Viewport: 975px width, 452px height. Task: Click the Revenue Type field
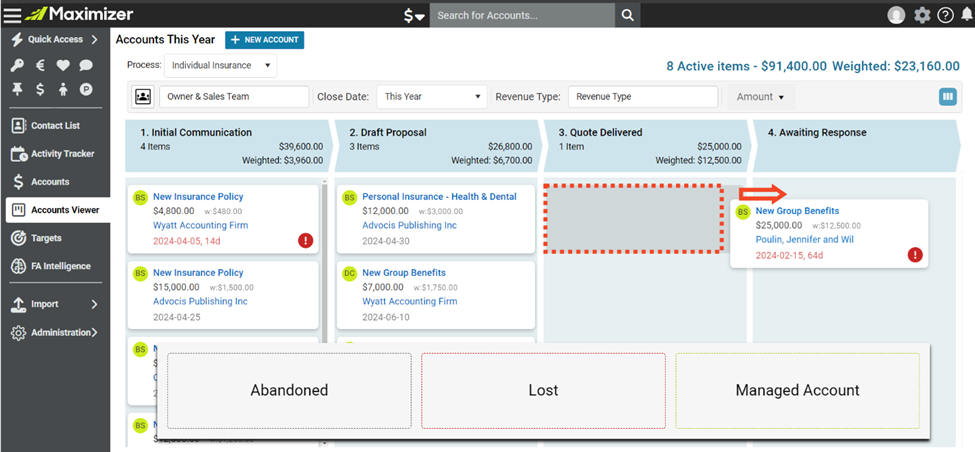[x=643, y=97]
